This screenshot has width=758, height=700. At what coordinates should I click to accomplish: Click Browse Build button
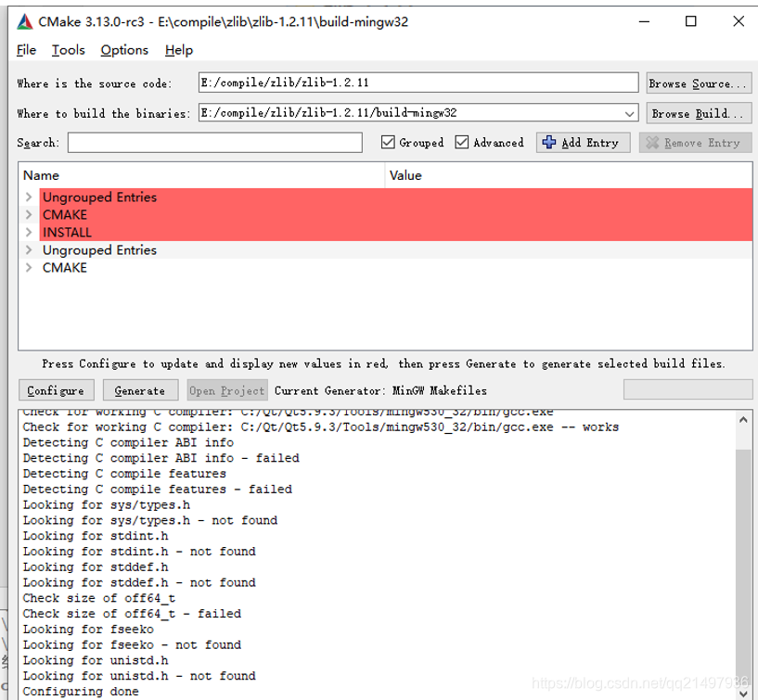coord(699,113)
